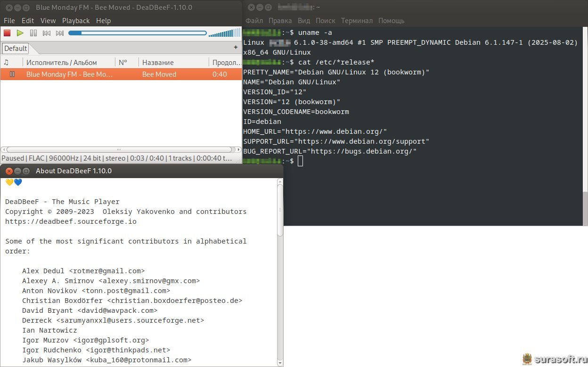Click the Christian Boxdörfer contributor line
The height and width of the screenshot is (367, 588).
(132, 301)
